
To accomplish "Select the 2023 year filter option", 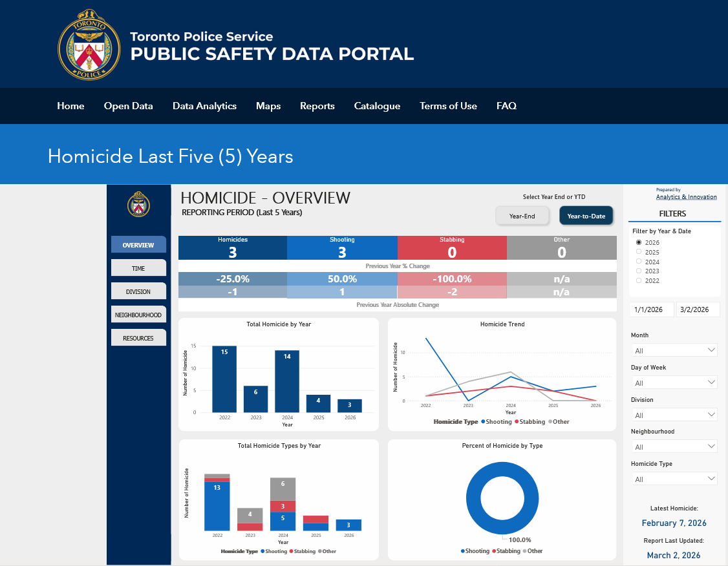I will pyautogui.click(x=639, y=271).
